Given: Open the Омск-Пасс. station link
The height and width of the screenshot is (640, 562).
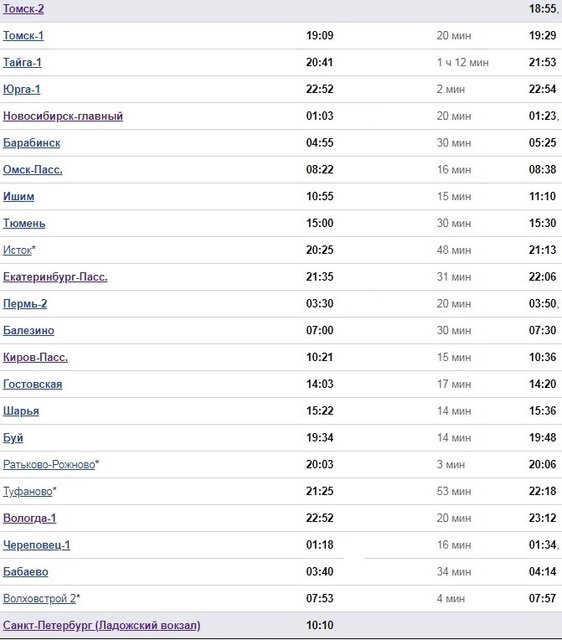Looking at the screenshot, I should click(33, 169).
